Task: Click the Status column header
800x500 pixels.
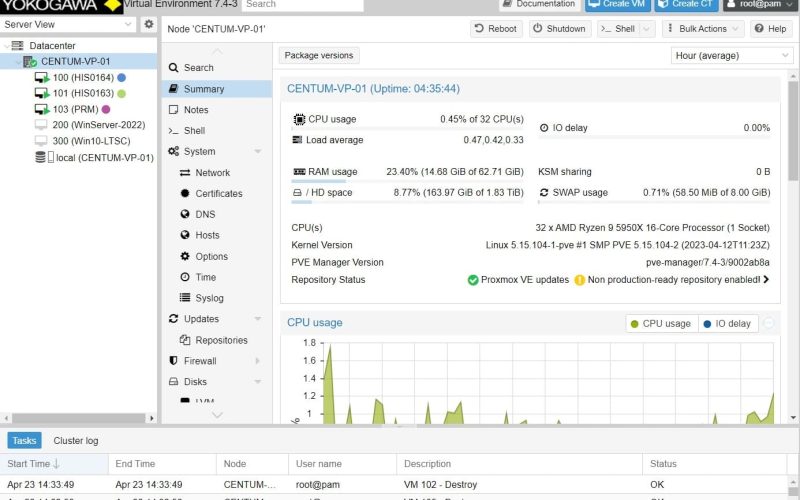Action: [714, 464]
